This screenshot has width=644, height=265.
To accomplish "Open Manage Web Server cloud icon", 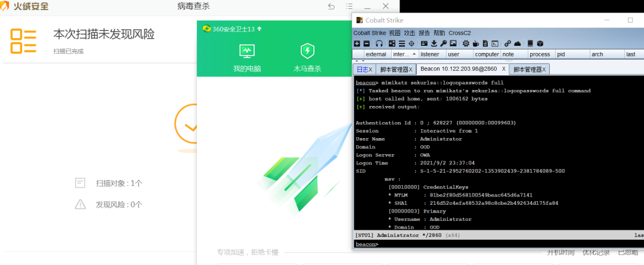I will 518,43.
